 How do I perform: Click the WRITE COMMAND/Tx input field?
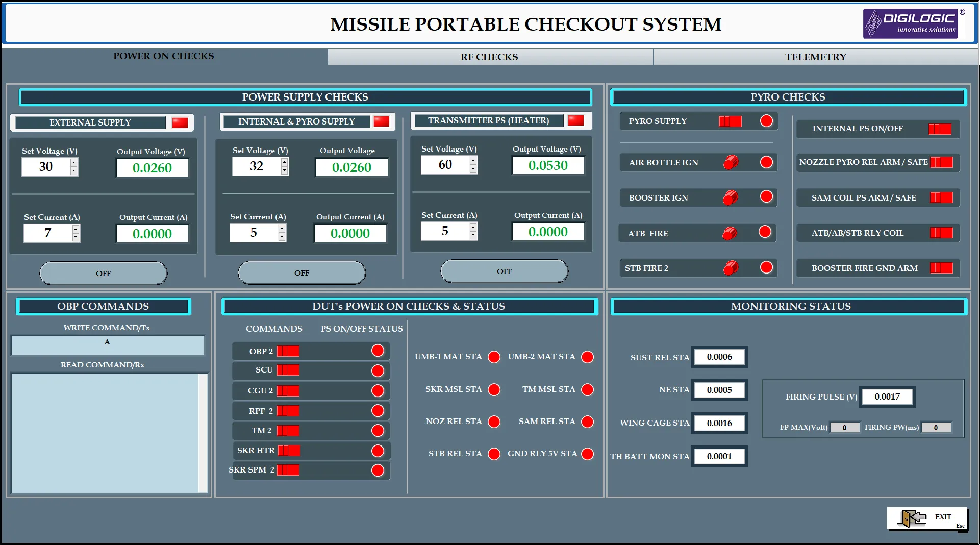[107, 345]
